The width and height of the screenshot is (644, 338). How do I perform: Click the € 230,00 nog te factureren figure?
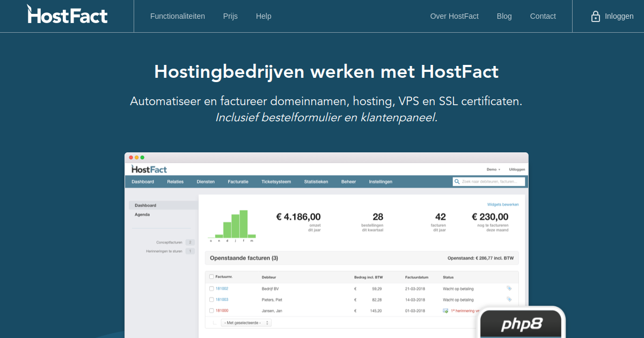(490, 217)
